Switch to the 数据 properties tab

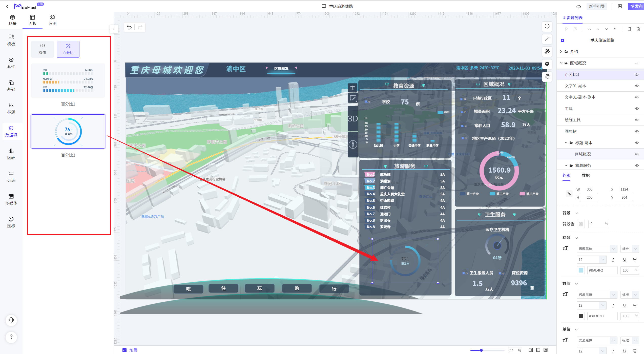[586, 175]
